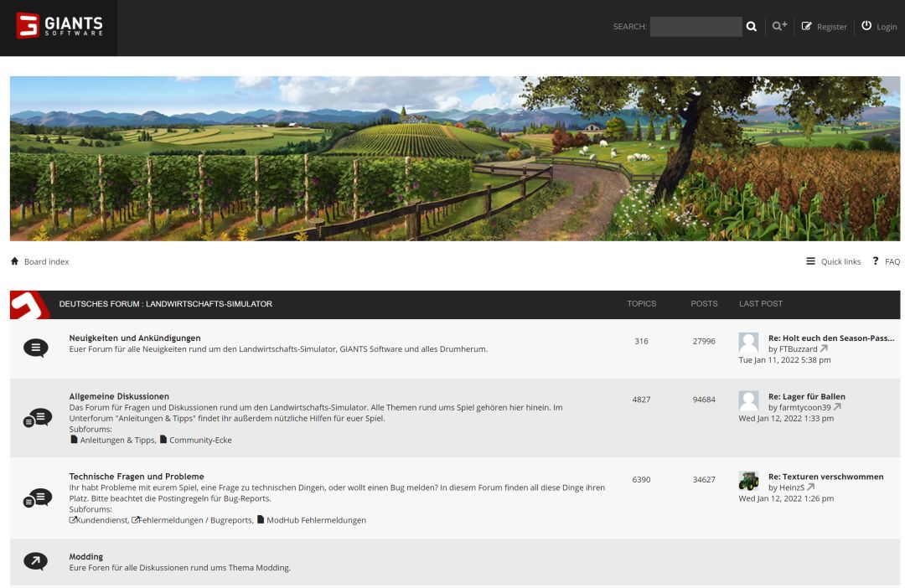The height and width of the screenshot is (588, 905).
Task: Open Technische Fragen und Probleme forum
Action: point(137,477)
